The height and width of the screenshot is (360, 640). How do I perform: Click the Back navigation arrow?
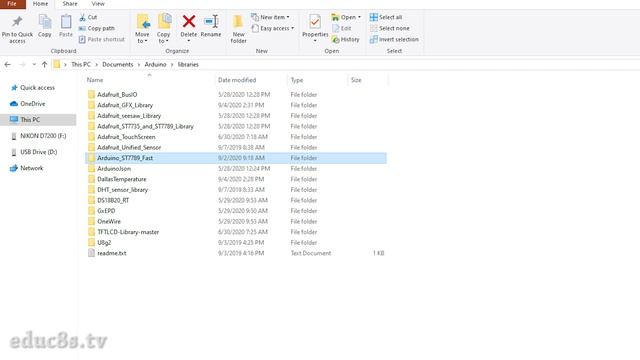[7, 64]
